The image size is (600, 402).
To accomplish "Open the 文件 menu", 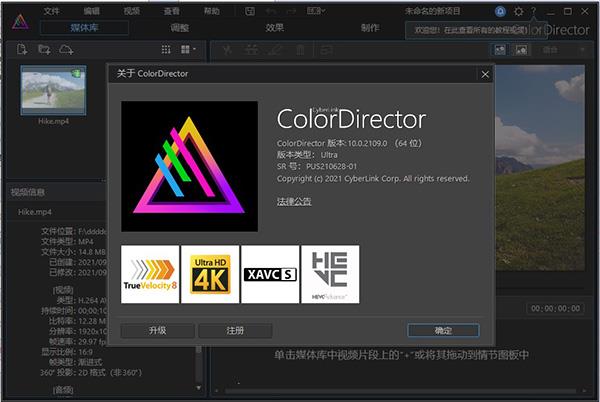I will (x=51, y=11).
